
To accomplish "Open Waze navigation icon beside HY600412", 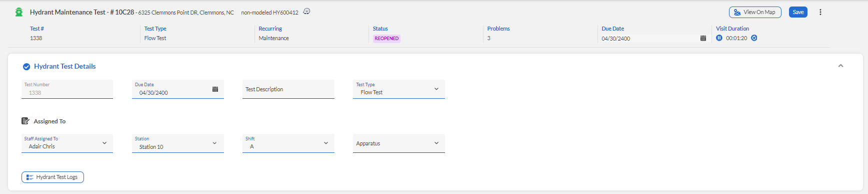I will pos(306,12).
